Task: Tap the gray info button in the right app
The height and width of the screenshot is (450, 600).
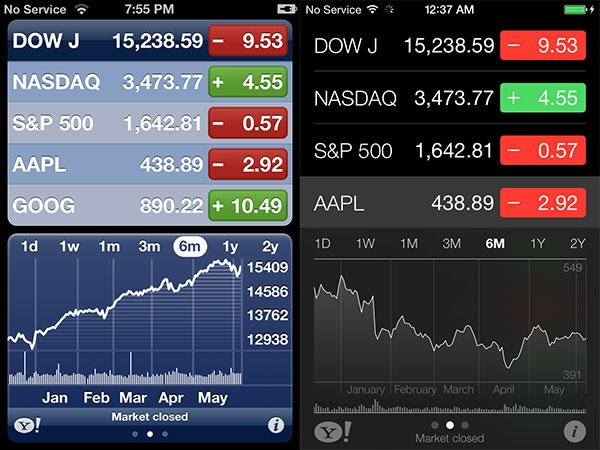Action: tap(574, 431)
